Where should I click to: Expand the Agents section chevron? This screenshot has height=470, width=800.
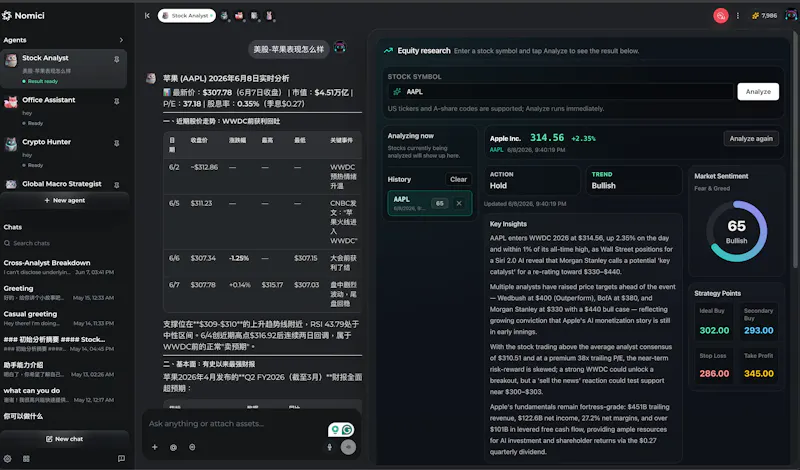click(x=121, y=40)
